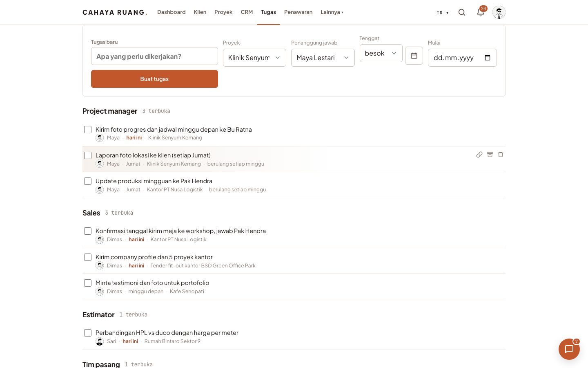Open notifications bell with badge 20
The height and width of the screenshot is (368, 588).
[x=481, y=12]
